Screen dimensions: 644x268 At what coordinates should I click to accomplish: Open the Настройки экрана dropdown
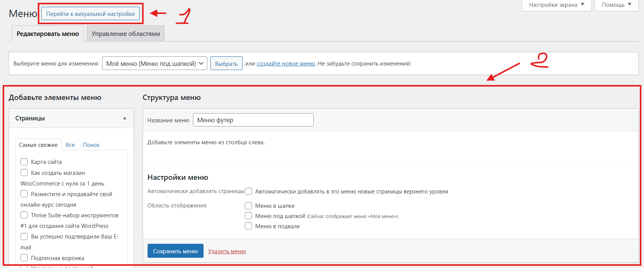click(x=557, y=5)
